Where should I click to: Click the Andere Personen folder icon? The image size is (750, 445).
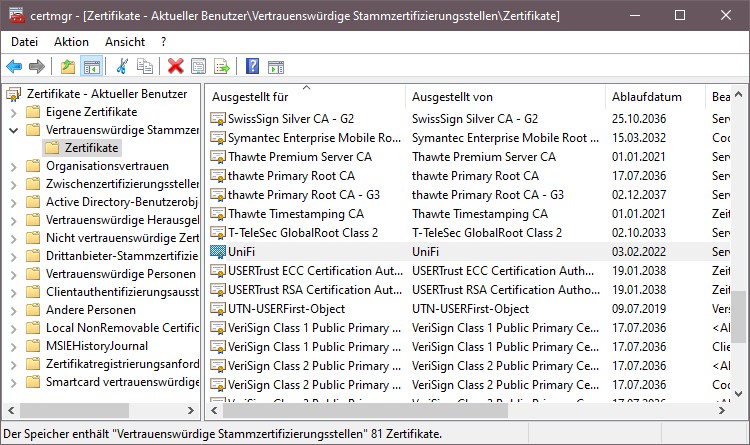pyautogui.click(x=33, y=310)
